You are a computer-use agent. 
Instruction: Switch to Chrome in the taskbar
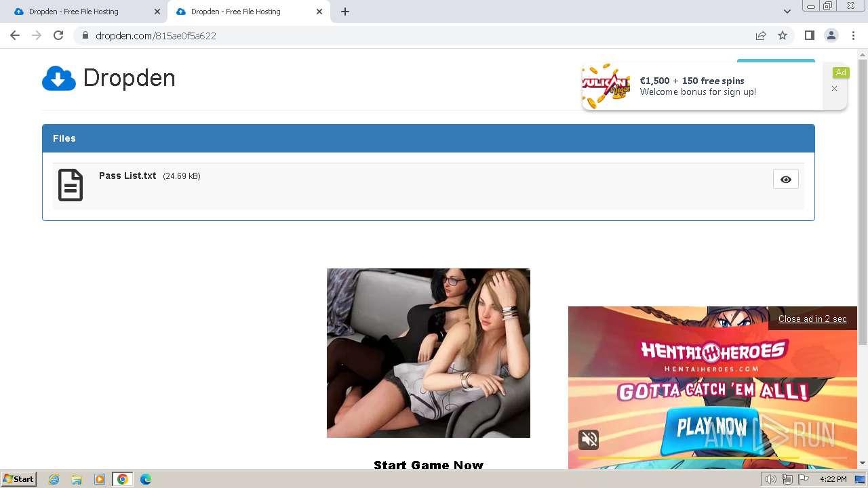123,479
